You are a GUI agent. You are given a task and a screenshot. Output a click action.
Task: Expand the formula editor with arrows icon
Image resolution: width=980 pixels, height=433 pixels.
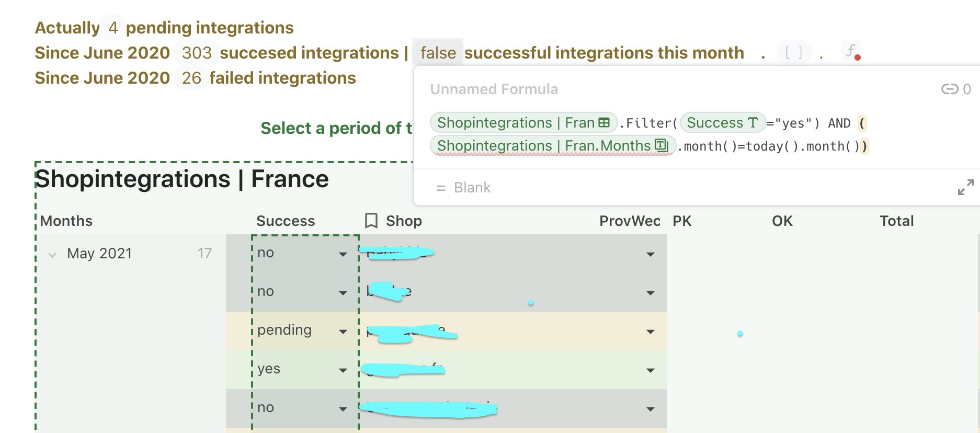[965, 187]
